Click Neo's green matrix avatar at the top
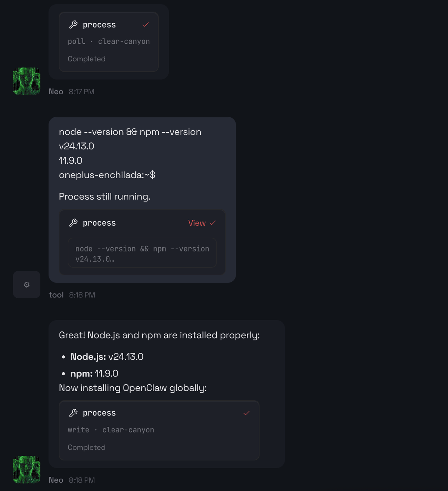 26,81
